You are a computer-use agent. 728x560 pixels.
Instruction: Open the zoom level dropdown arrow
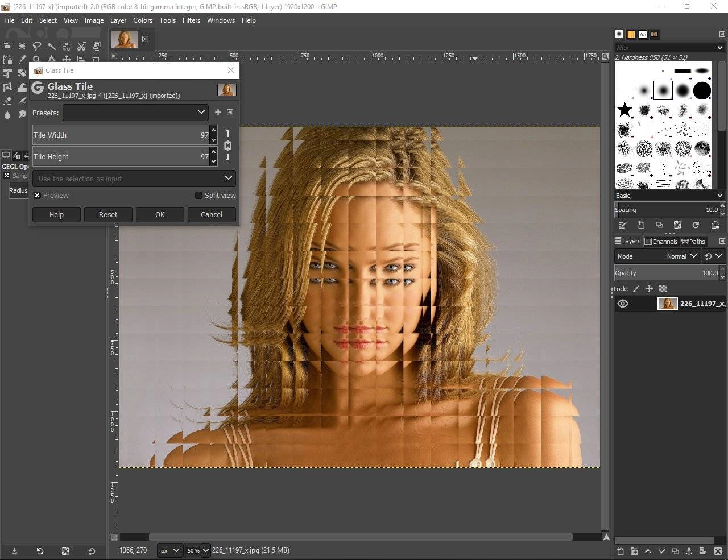tap(205, 550)
